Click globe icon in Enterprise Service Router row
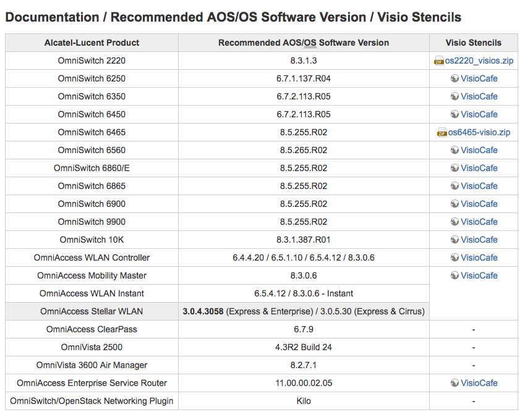525x420 pixels. click(455, 383)
